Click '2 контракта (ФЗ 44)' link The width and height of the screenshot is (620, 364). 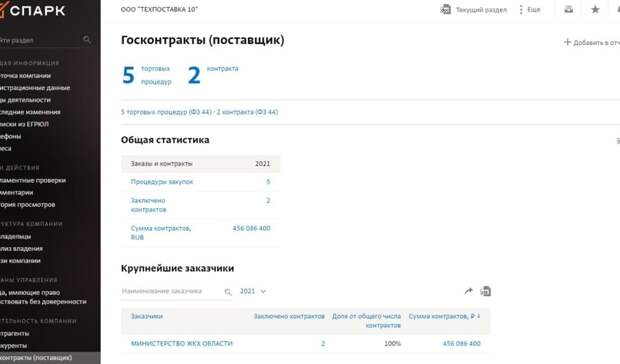point(247,112)
